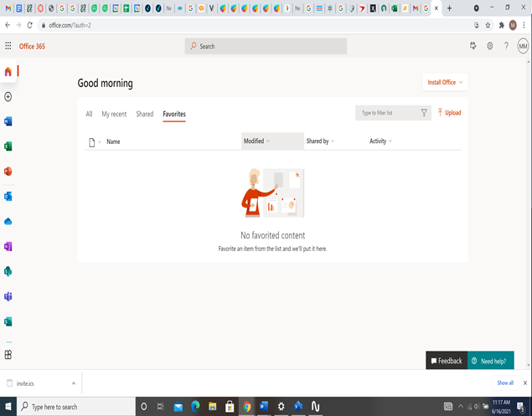Image resolution: width=532 pixels, height=416 pixels.
Task: Click the Need help? button
Action: click(x=491, y=361)
